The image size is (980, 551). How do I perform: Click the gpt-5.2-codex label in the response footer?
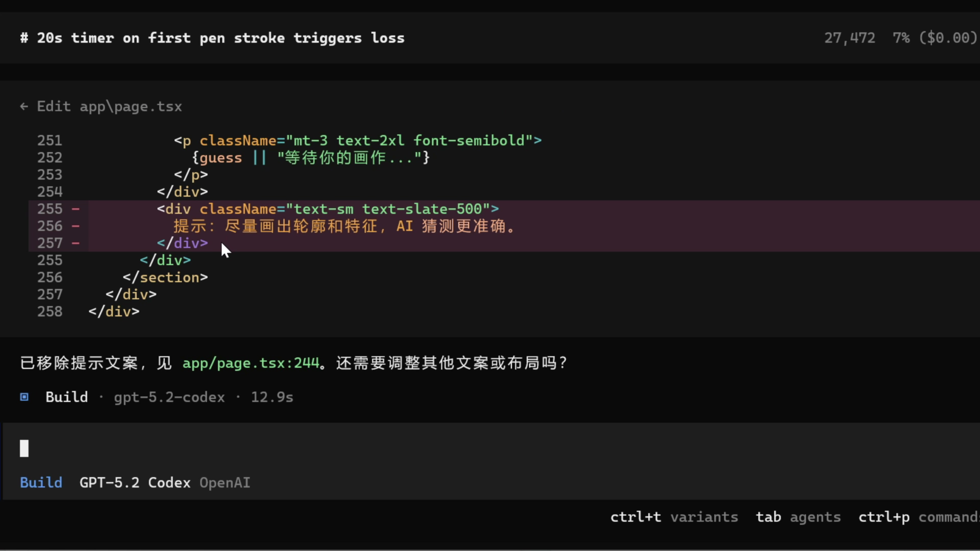coord(169,397)
